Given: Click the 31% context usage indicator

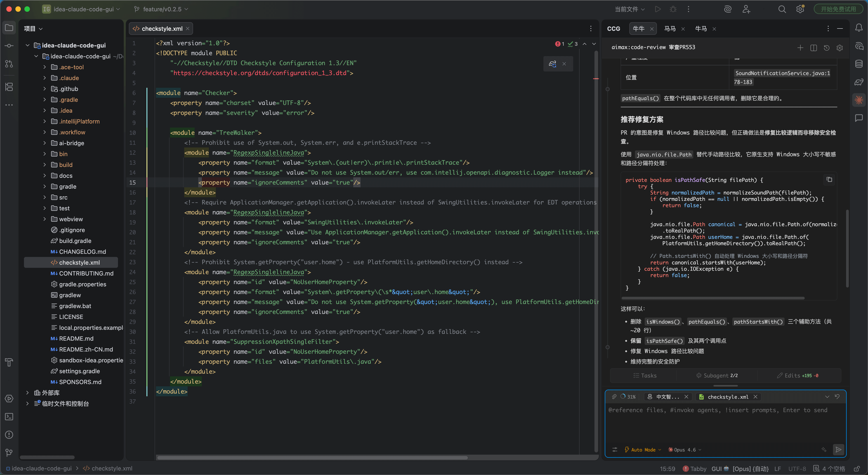Looking at the screenshot, I should click(628, 397).
